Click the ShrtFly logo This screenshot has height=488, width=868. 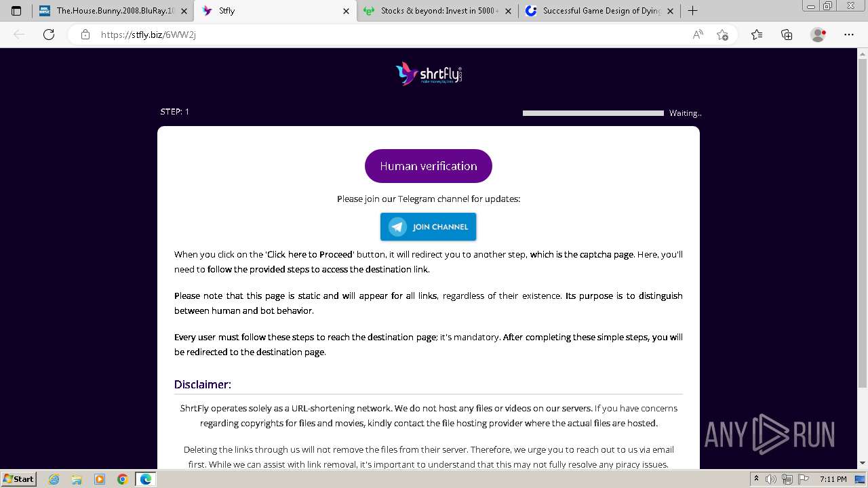[x=429, y=73]
